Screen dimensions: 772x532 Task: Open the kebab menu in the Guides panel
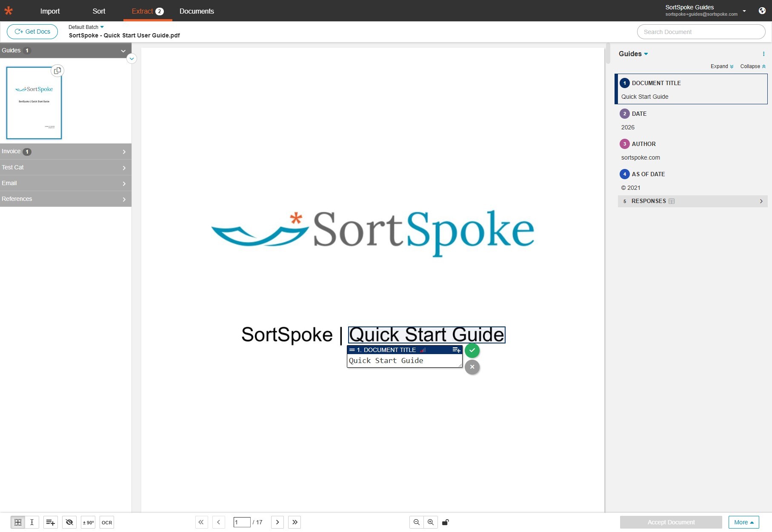763,54
